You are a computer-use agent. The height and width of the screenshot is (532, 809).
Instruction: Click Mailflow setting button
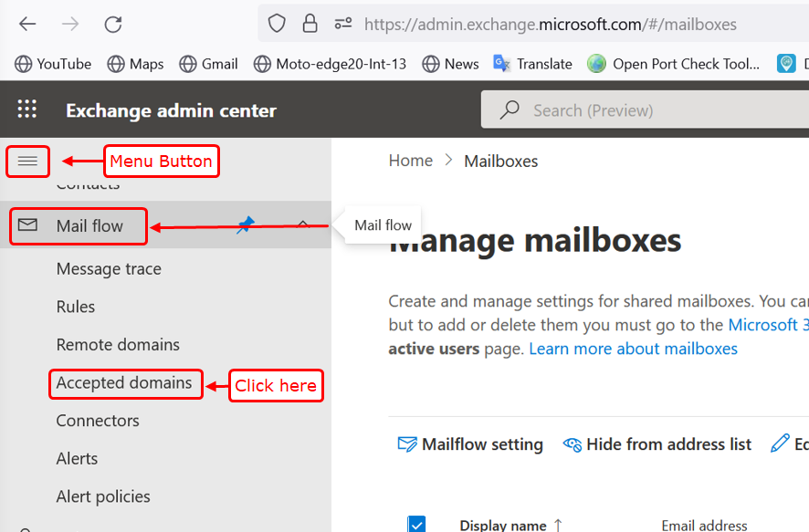pos(470,444)
